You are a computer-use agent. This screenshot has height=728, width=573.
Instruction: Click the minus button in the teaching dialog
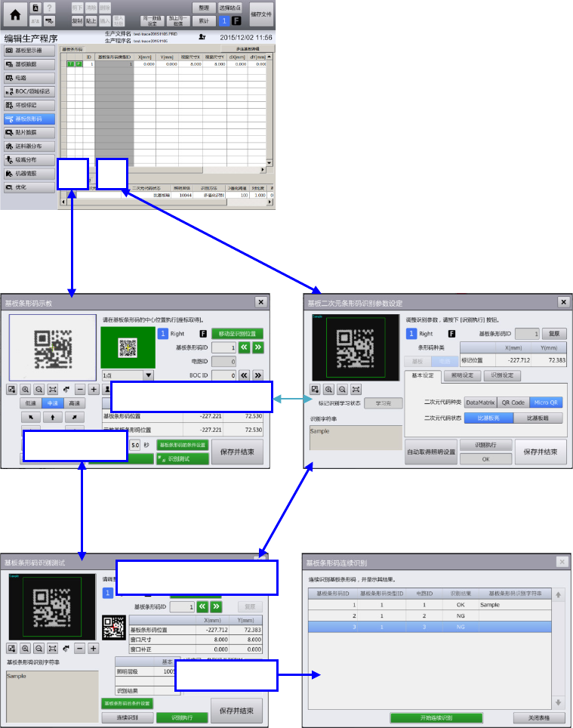click(x=80, y=390)
